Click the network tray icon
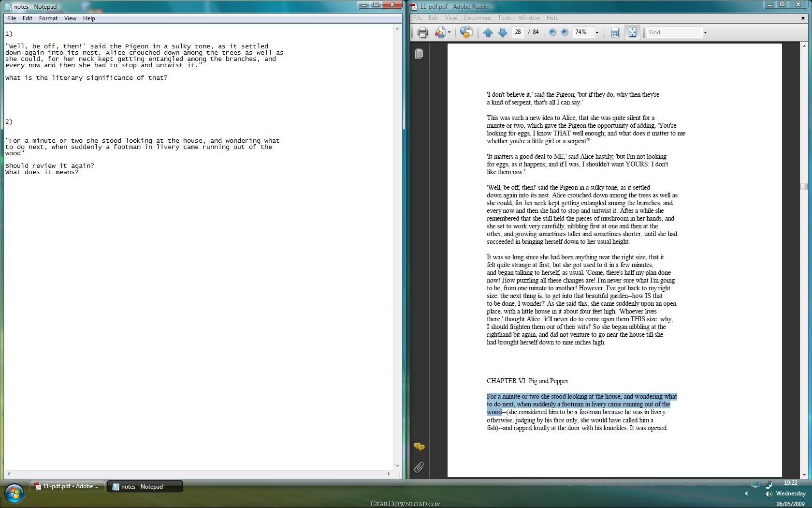 click(768, 484)
